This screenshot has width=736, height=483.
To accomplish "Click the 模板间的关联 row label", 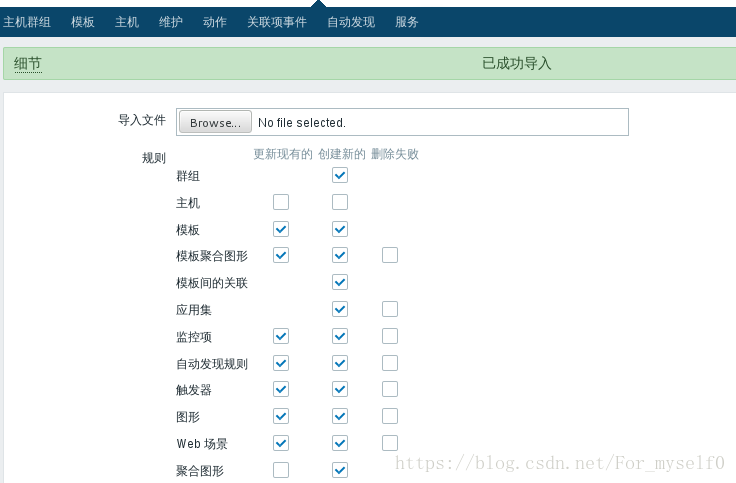I will tap(212, 283).
